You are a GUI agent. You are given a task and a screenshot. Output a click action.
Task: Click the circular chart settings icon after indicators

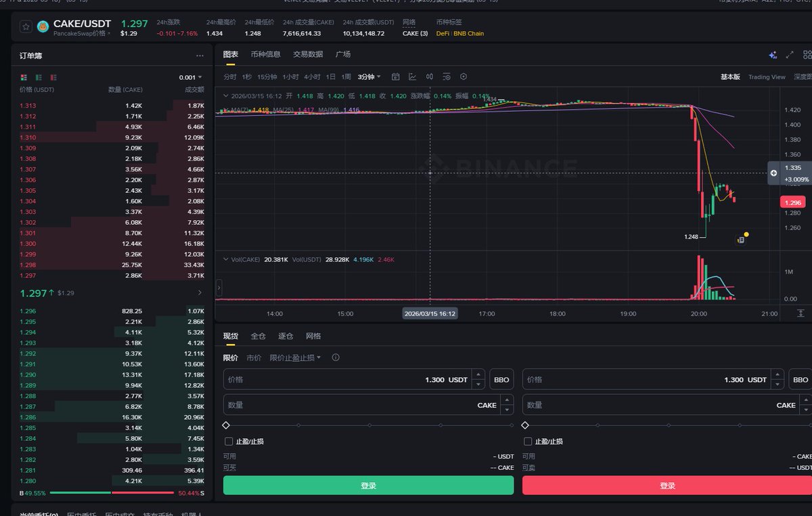pyautogui.click(x=464, y=77)
